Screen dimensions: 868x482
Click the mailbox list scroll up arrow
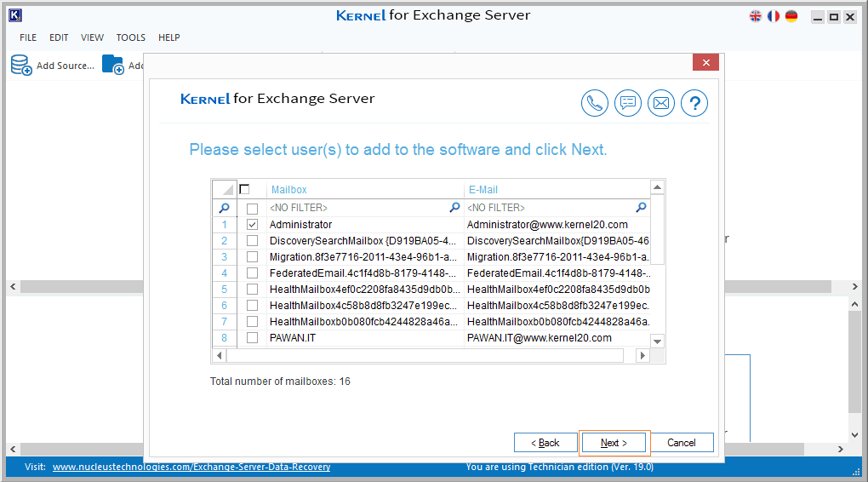pyautogui.click(x=657, y=187)
